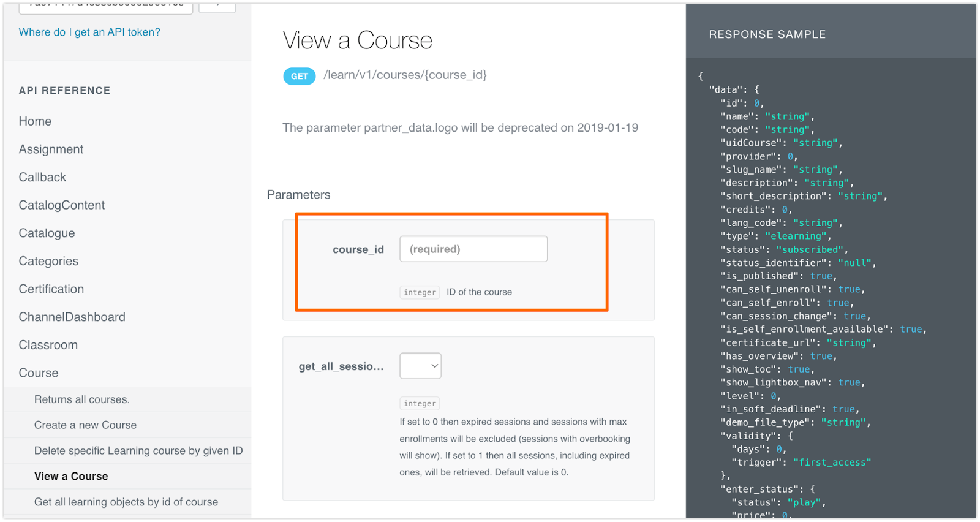Open the get_all_sessions dropdown
Viewport: 980px width, 522px height.
pyautogui.click(x=420, y=366)
